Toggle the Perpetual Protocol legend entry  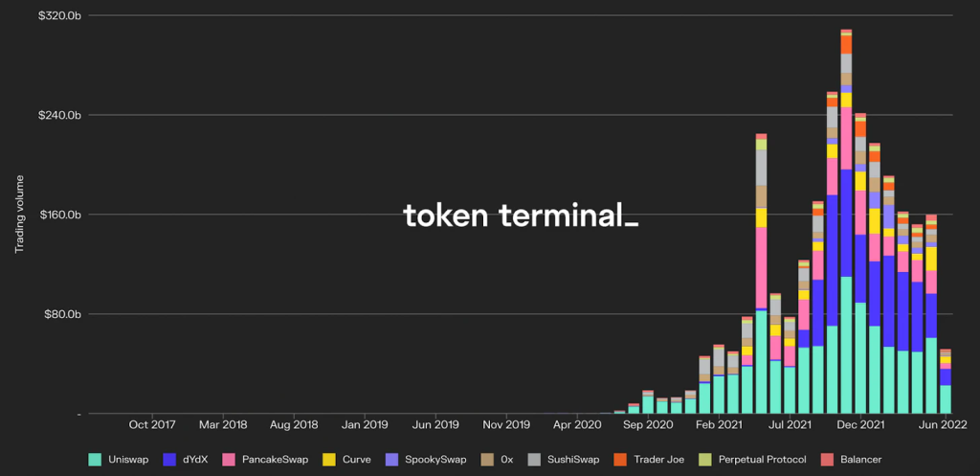[x=752, y=460]
